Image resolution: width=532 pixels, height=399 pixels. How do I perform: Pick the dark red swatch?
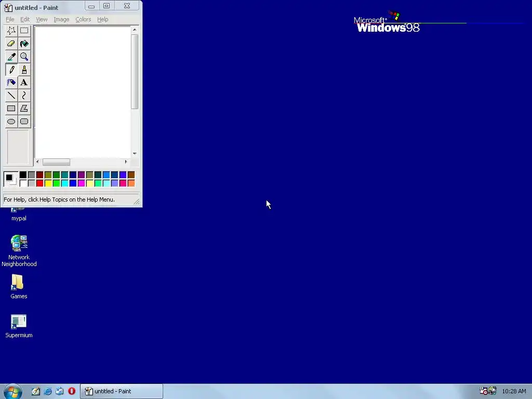click(x=39, y=175)
